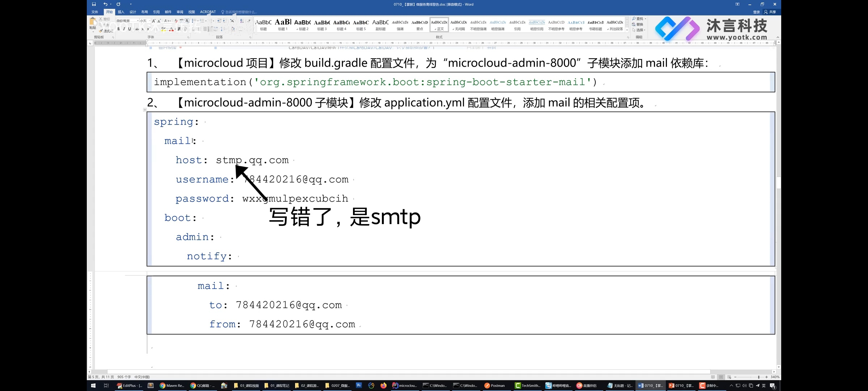Open the Change Case (Aa) dropdown
The image size is (868, 391).
167,21
